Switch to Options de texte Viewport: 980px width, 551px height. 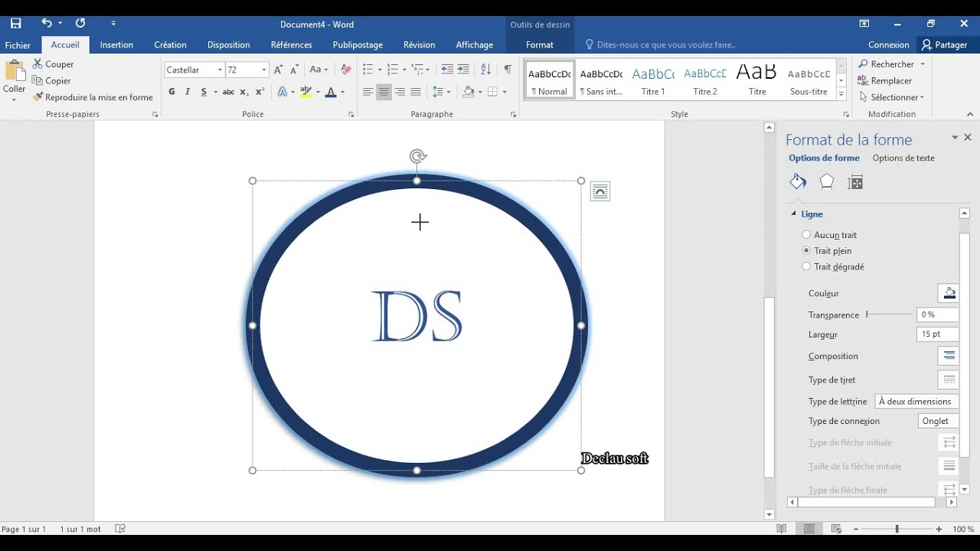tap(903, 158)
